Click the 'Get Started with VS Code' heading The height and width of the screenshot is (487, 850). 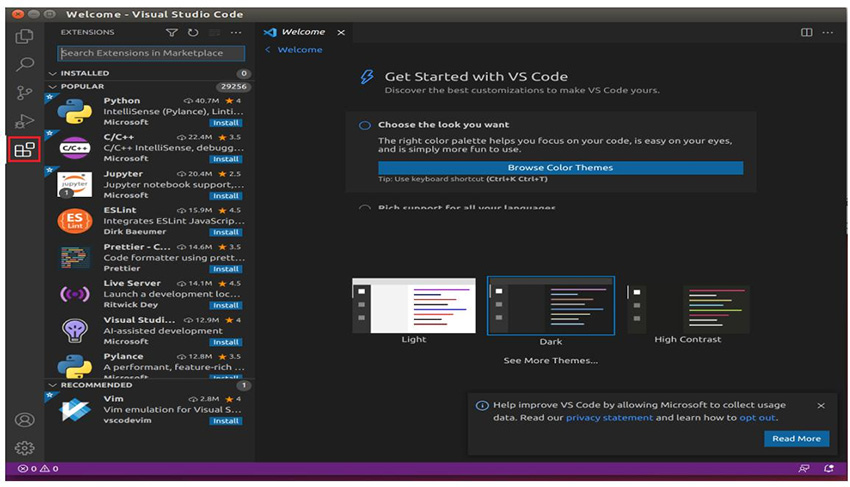[476, 76]
